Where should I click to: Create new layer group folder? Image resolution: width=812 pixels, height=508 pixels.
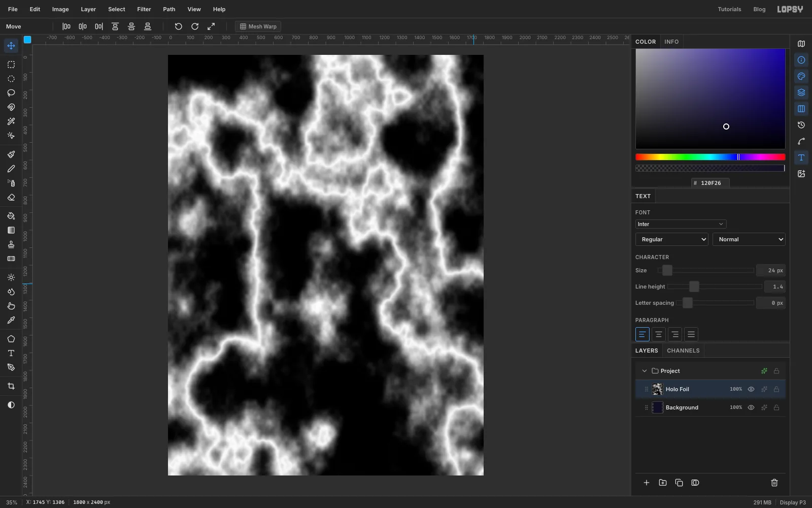click(663, 483)
